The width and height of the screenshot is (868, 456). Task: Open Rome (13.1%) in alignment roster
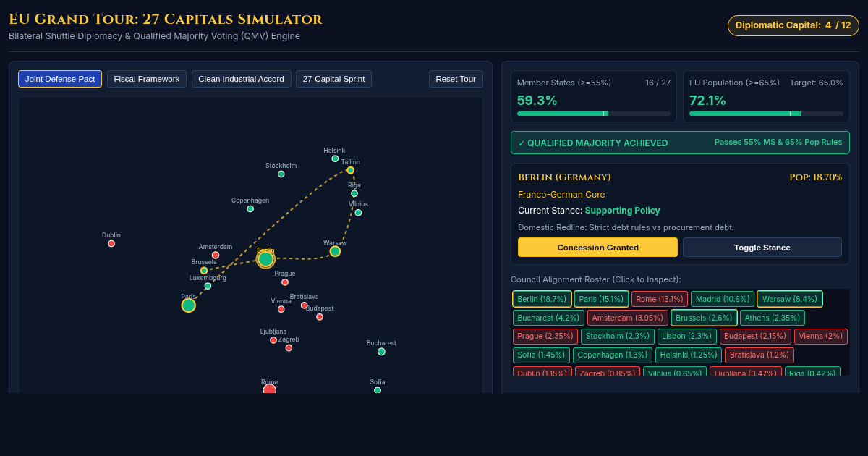pyautogui.click(x=660, y=299)
